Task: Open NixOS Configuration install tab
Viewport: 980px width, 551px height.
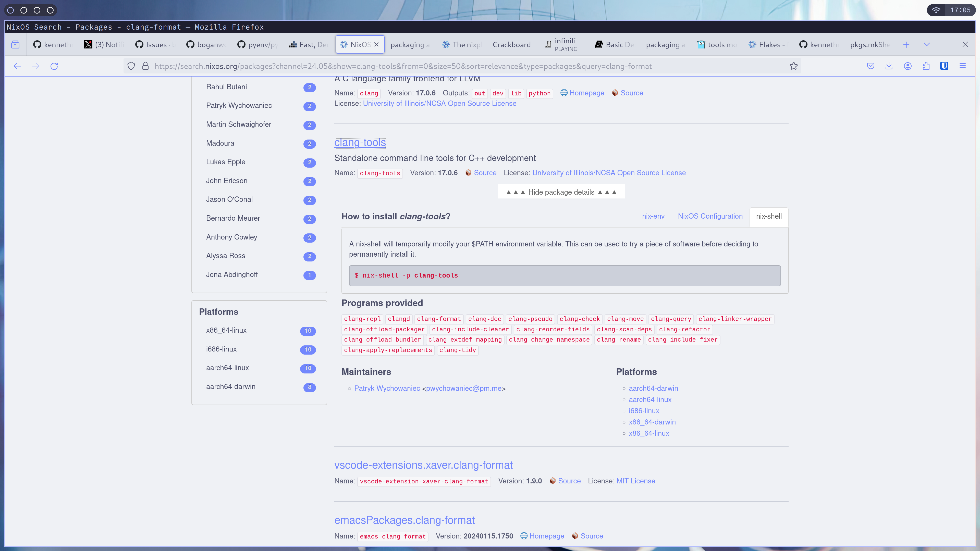Action: 709,216
